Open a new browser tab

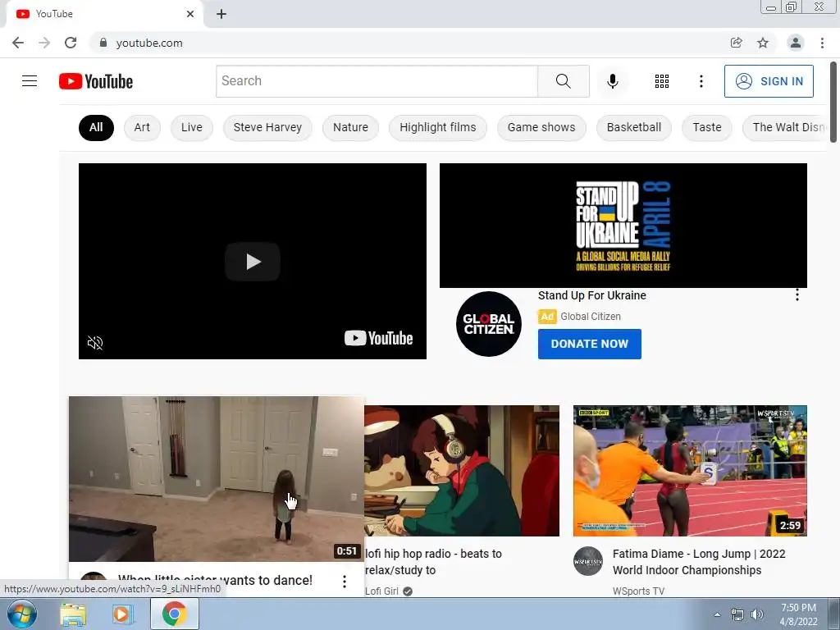221,15
